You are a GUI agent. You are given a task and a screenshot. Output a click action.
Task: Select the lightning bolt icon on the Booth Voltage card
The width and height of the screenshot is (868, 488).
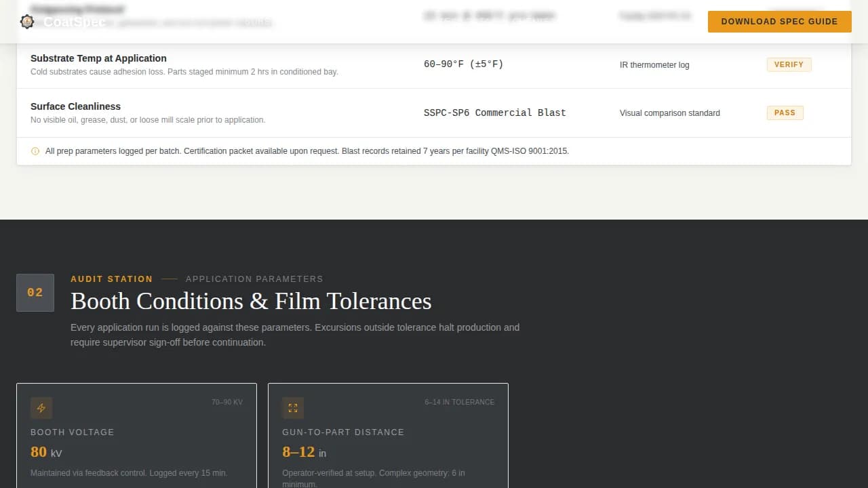pos(41,408)
